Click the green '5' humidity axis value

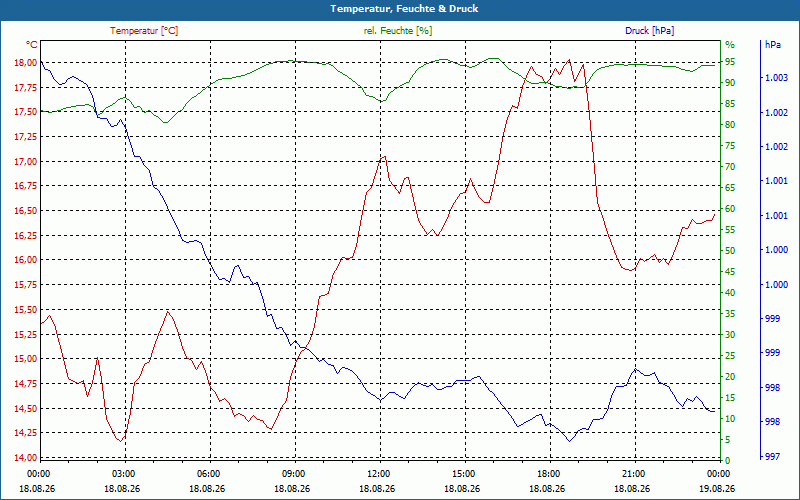(x=728, y=440)
